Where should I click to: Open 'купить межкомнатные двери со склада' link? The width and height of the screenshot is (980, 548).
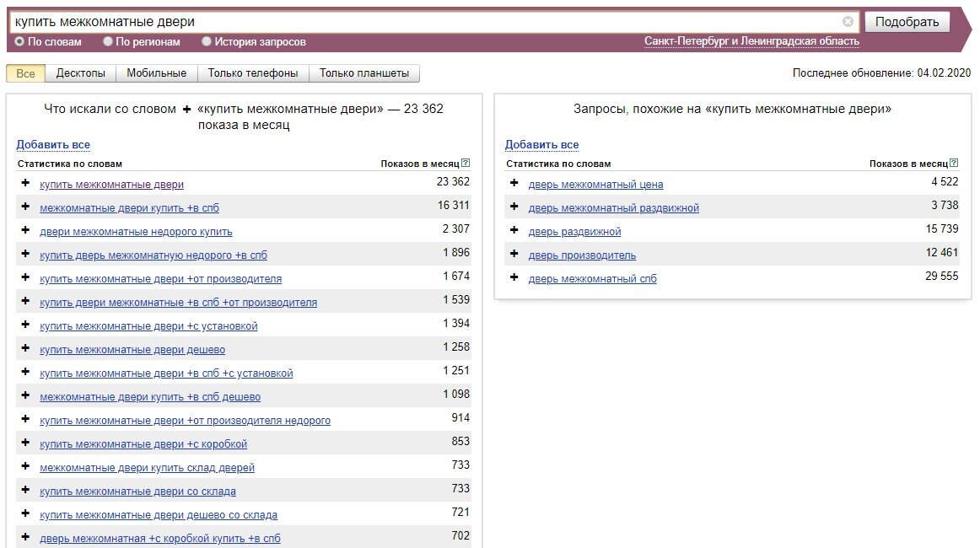[x=138, y=492]
